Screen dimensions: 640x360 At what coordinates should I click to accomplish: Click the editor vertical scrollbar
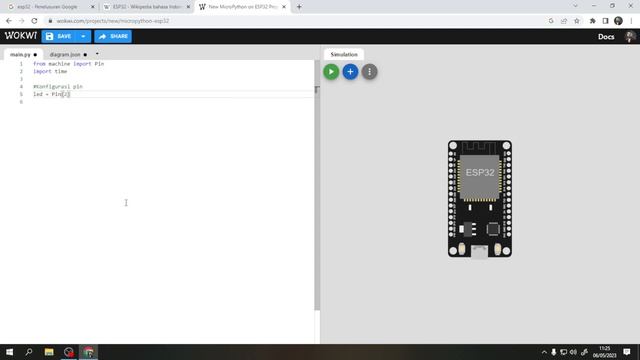[317, 186]
